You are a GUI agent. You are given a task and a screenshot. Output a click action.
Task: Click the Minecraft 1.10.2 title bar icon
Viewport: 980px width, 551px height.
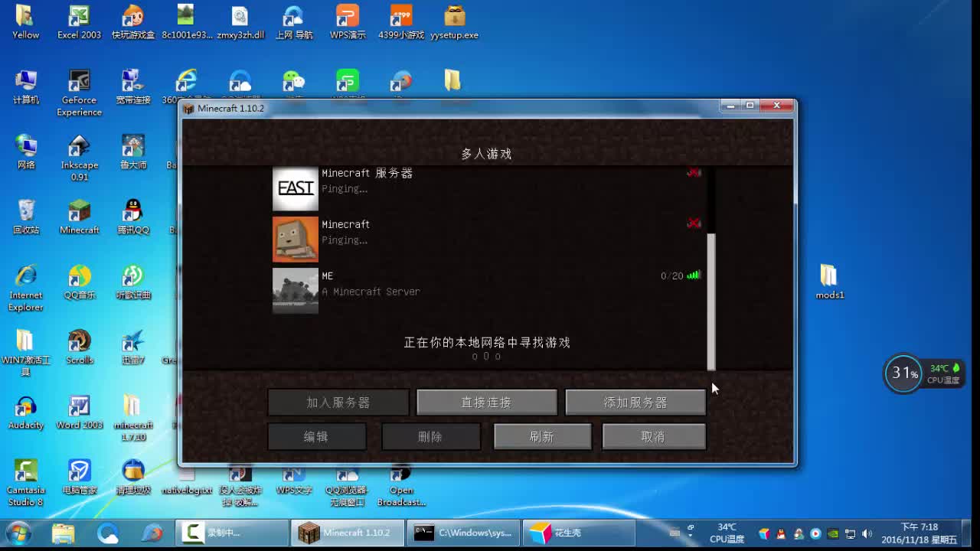point(188,109)
